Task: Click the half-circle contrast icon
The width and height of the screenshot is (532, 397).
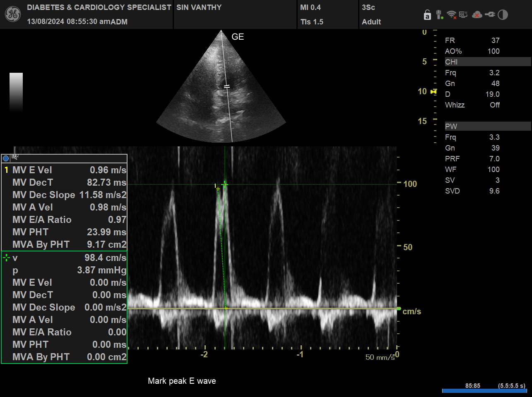Action: point(503,15)
